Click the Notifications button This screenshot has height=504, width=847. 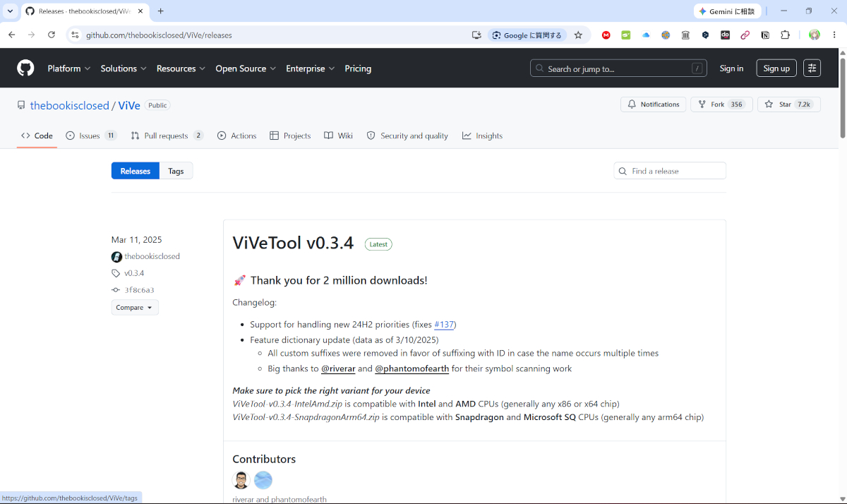[x=653, y=104]
